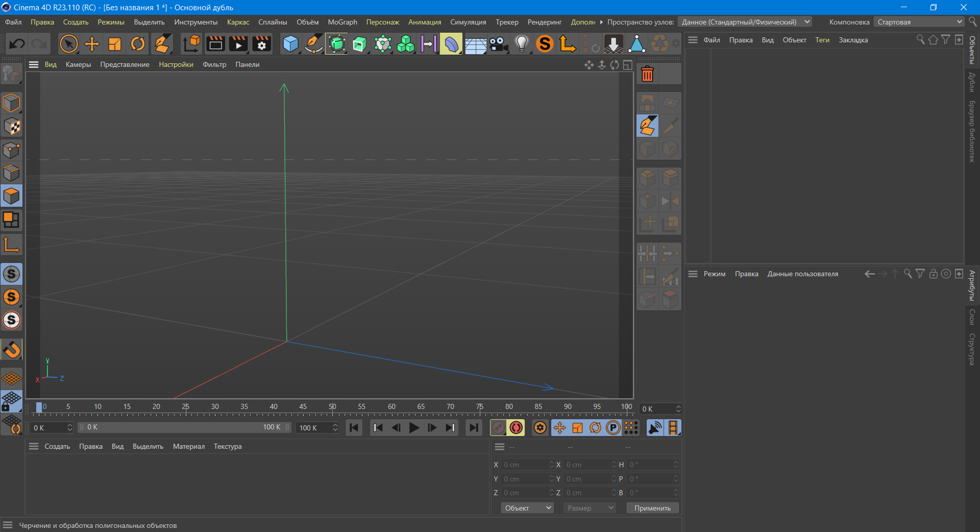The height and width of the screenshot is (532, 980).
Task: Open the 'Объект' coordinate mode dropdown
Action: point(527,508)
